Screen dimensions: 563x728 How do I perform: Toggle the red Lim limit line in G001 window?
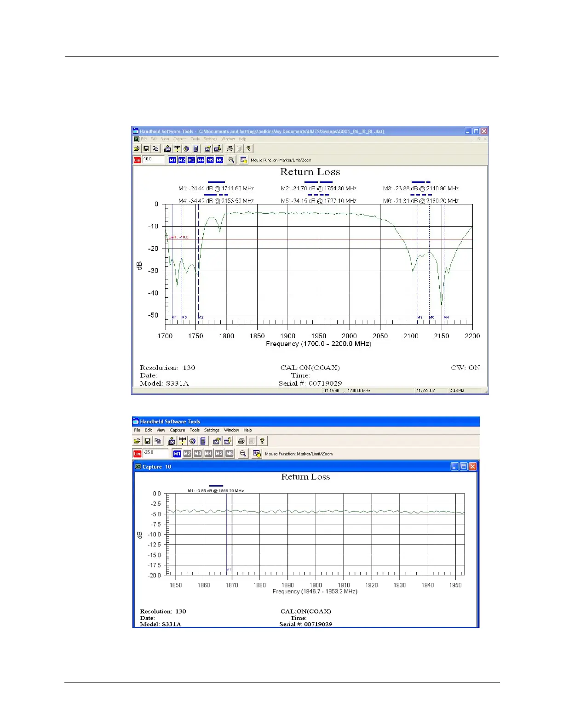pyautogui.click(x=137, y=160)
